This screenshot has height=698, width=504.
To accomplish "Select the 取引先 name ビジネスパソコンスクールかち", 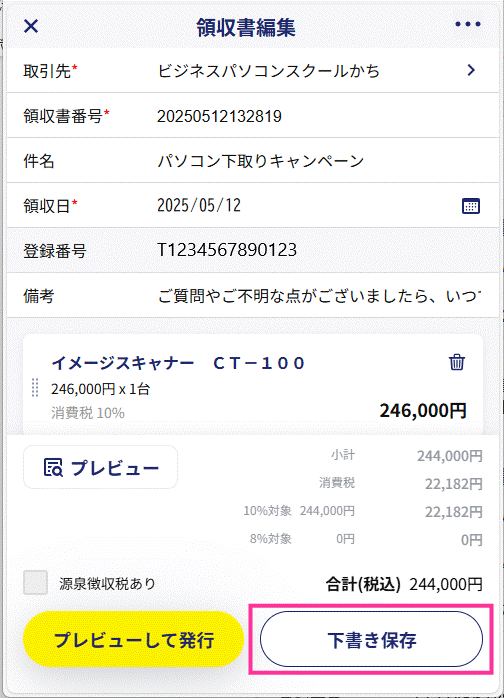I will (x=268, y=71).
